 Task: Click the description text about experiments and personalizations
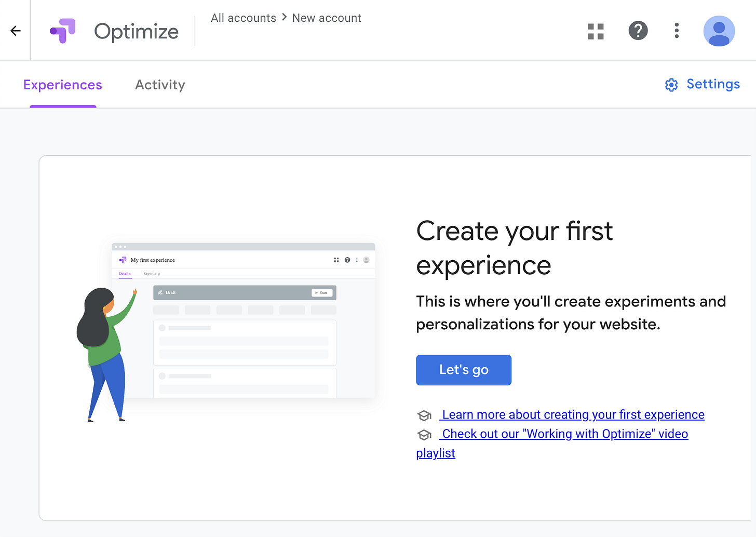571,313
